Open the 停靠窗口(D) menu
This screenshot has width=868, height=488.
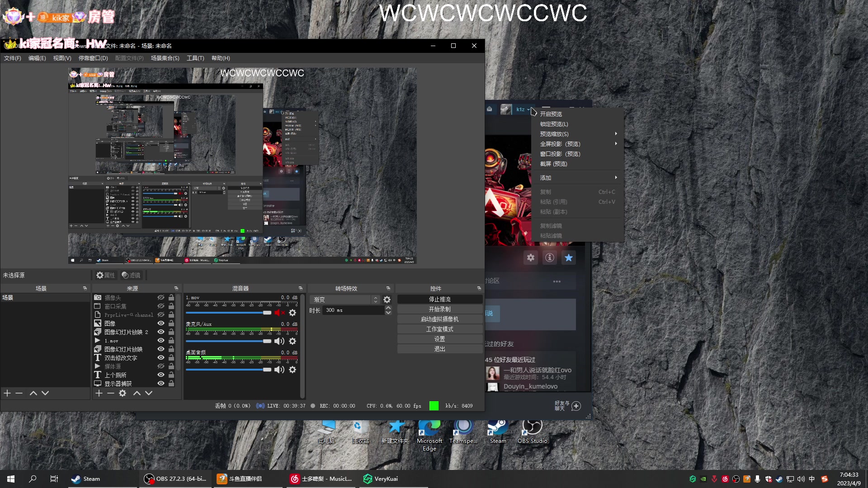[x=93, y=58]
